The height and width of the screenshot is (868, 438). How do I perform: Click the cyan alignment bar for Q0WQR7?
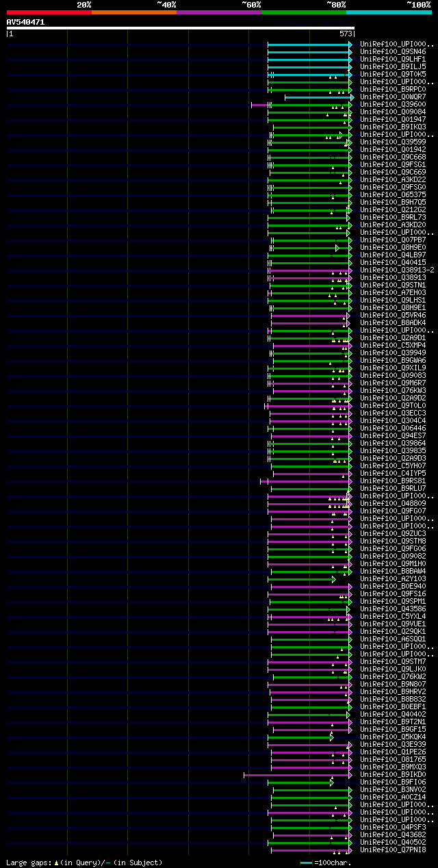(319, 97)
